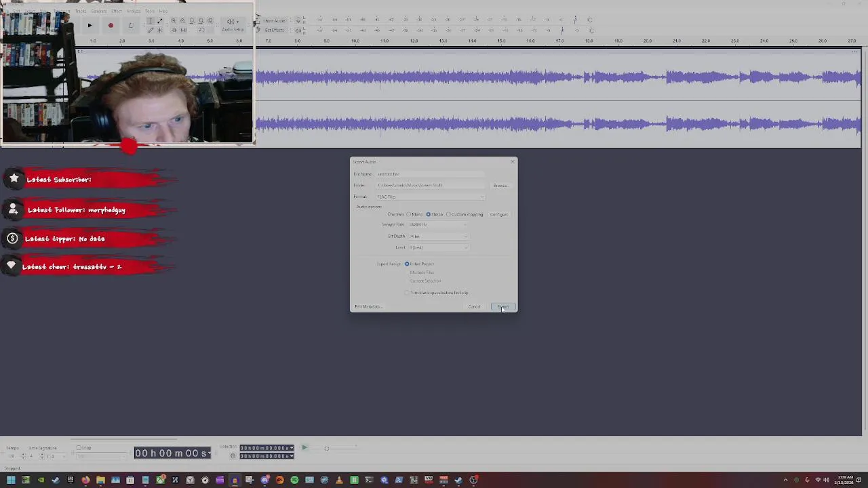Open the Analyze menu
The width and height of the screenshot is (868, 488).
point(134,11)
